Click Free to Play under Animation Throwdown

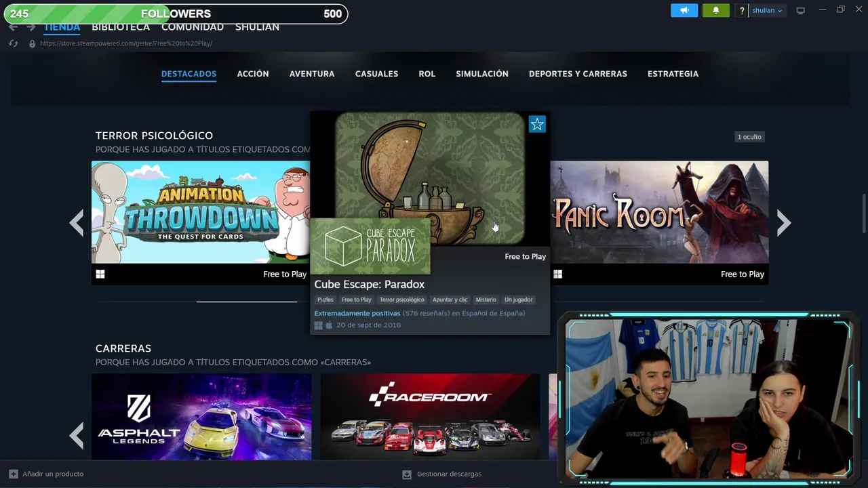click(285, 274)
